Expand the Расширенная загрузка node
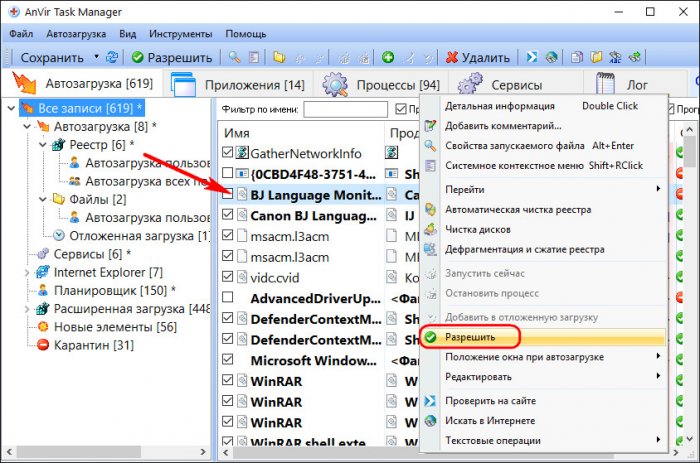The width and height of the screenshot is (700, 463). 27,309
